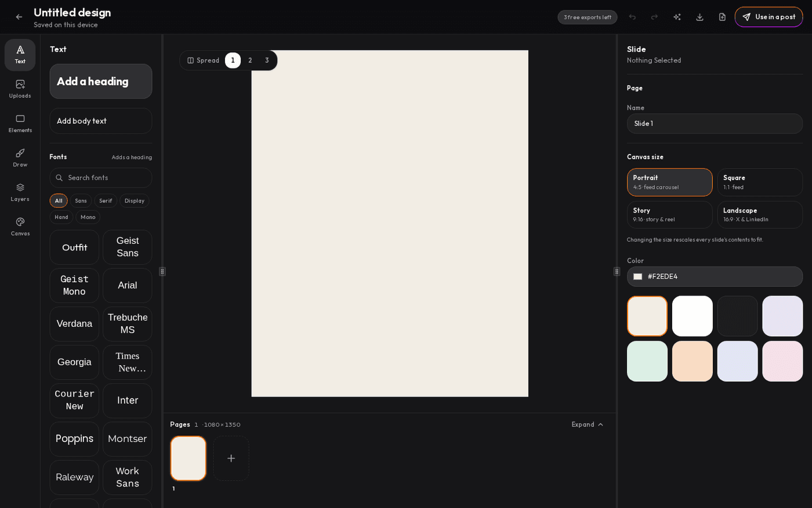Click Add a heading button
The width and height of the screenshot is (812, 508).
coord(101,81)
